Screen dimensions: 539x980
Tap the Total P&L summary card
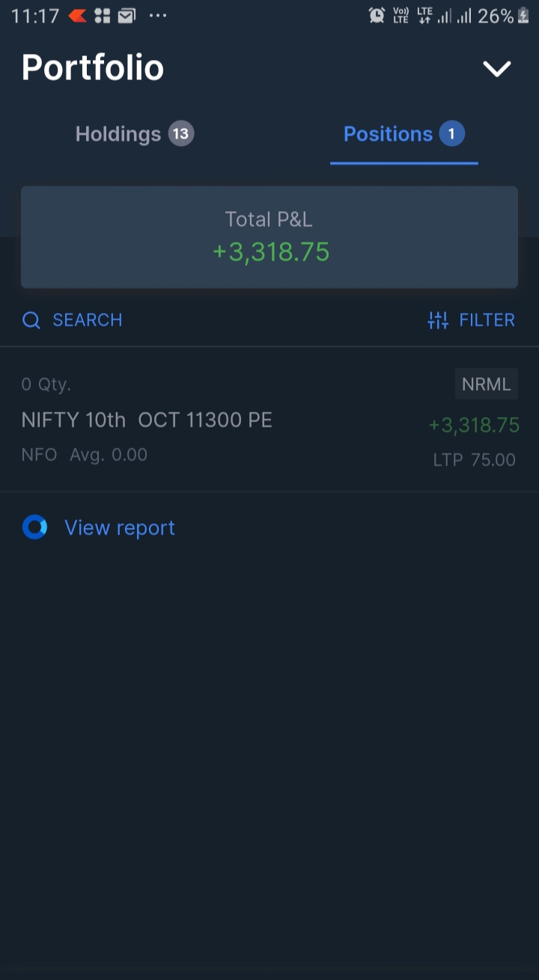[269, 237]
